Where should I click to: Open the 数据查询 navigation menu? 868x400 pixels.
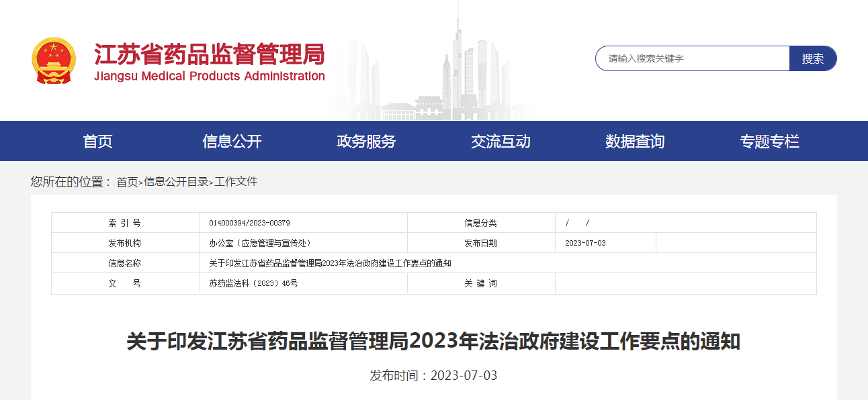pos(635,141)
